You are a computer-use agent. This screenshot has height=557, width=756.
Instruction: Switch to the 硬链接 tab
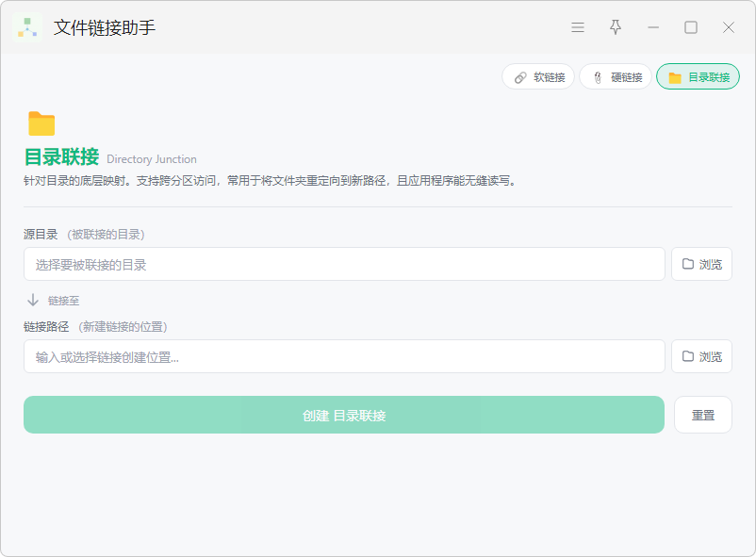click(616, 76)
